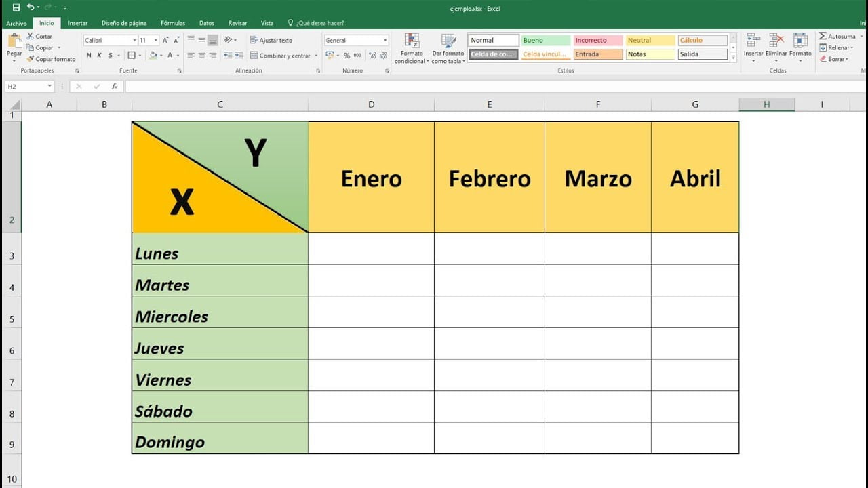Increase font size with large A
Image resolution: width=868 pixels, height=488 pixels.
point(165,41)
